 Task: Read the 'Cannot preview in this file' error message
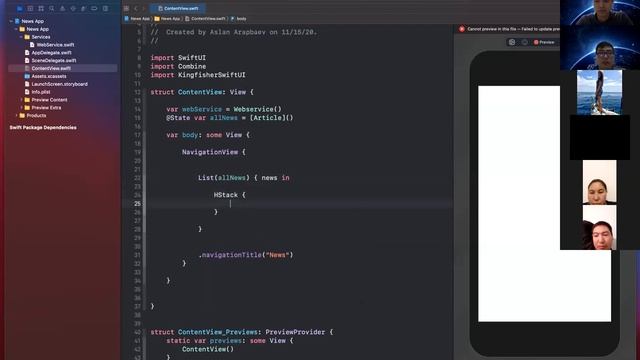(513, 29)
